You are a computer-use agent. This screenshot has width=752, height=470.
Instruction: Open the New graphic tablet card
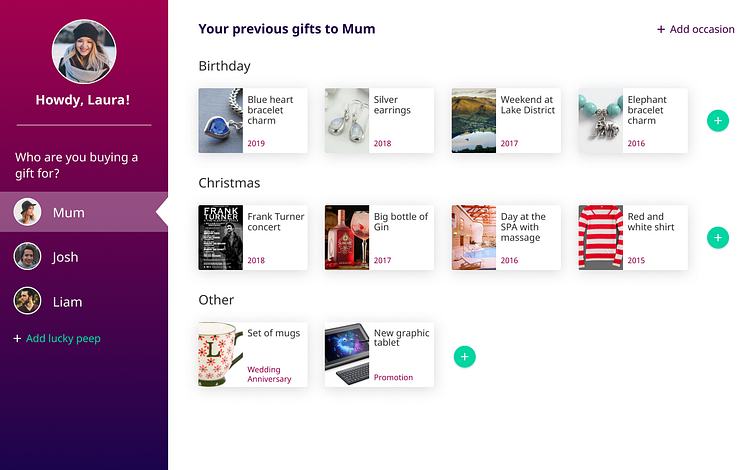[379, 355]
